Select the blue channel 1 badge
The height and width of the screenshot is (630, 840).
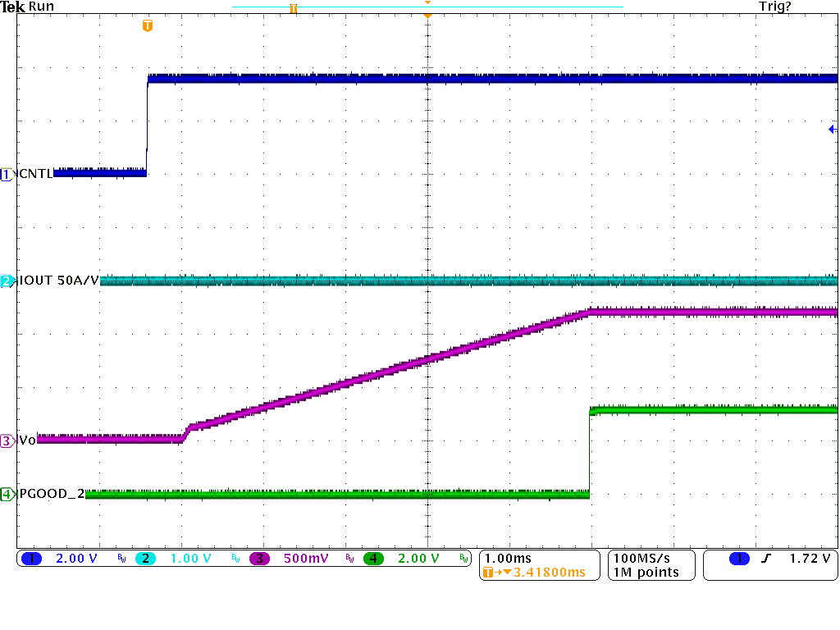[x=32, y=559]
